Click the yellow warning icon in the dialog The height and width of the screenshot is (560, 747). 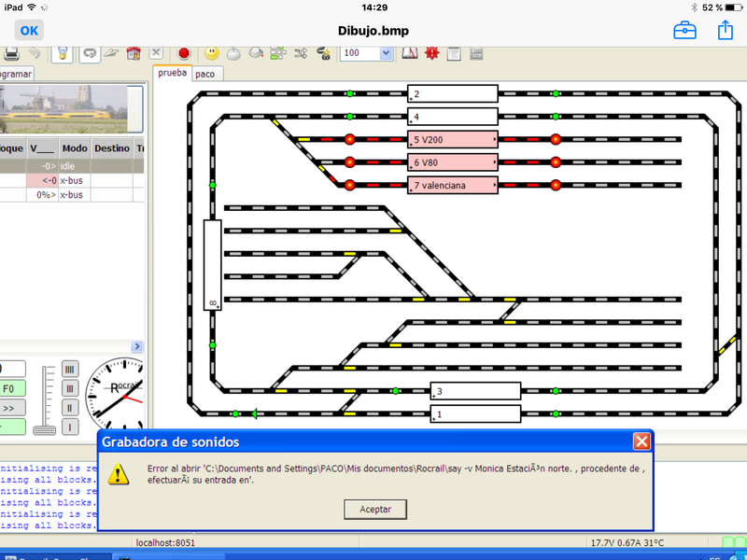[119, 474]
